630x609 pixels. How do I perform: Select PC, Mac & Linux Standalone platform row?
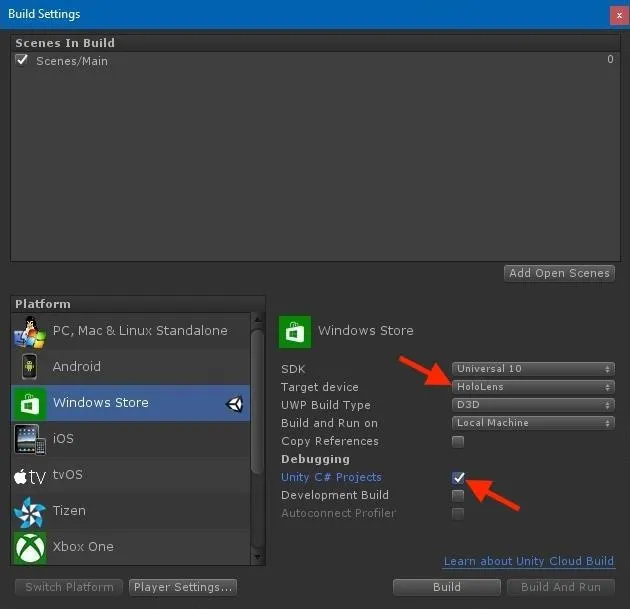point(131,331)
